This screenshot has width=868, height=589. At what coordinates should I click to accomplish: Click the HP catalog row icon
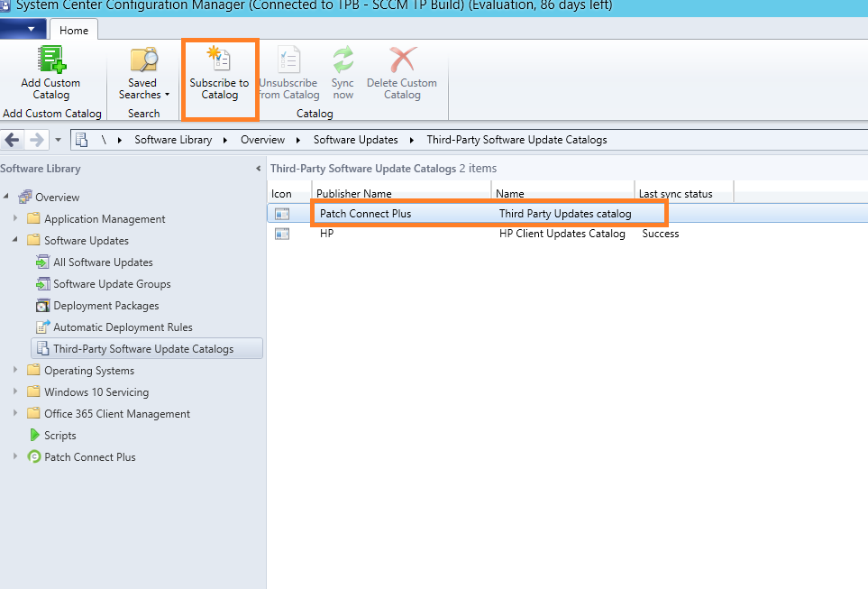pyautogui.click(x=282, y=234)
